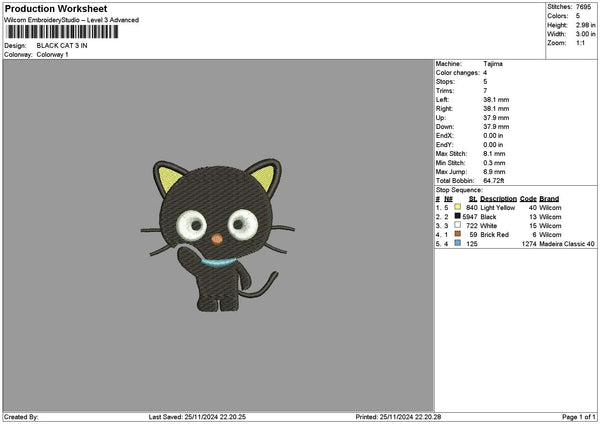Click the Black thread color swatch
The height and width of the screenshot is (424, 600).
[457, 216]
